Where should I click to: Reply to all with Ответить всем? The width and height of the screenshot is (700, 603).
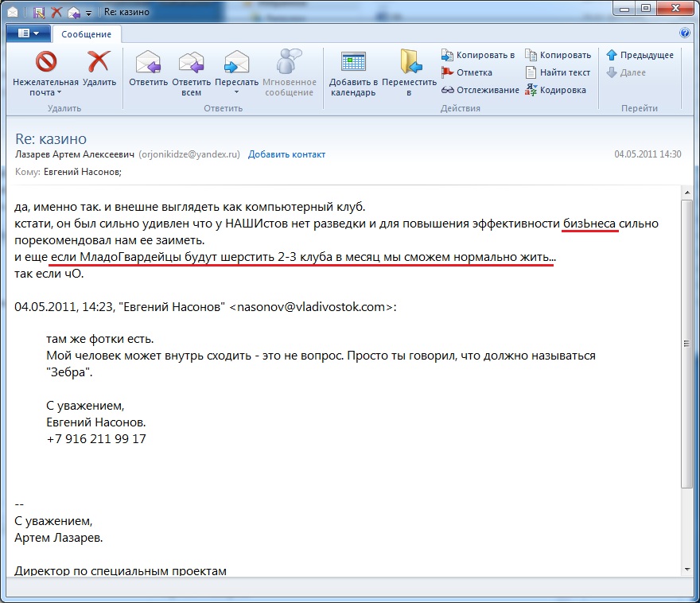point(191,62)
